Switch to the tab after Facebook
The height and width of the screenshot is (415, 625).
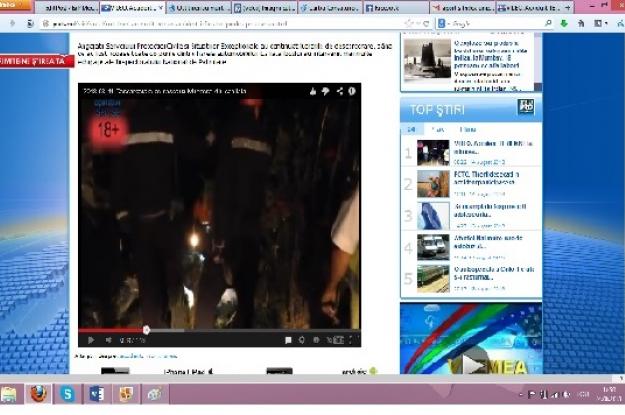click(x=462, y=8)
